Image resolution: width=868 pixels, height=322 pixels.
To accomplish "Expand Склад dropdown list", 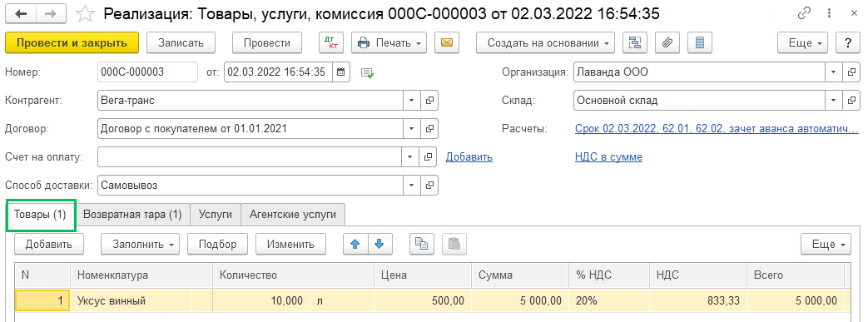I will 834,100.
